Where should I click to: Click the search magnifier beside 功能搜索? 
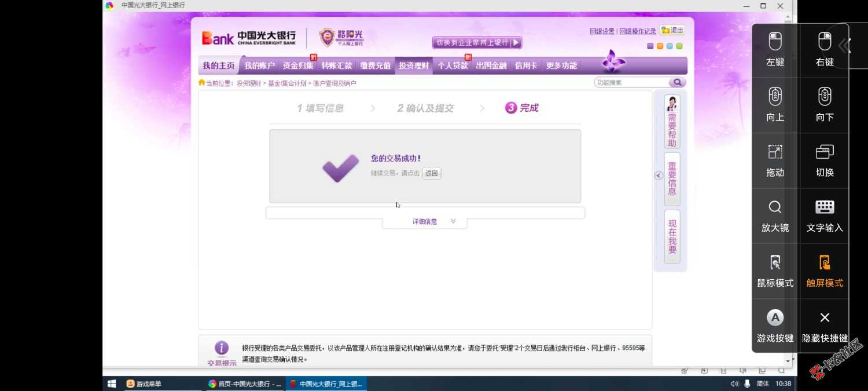click(677, 82)
